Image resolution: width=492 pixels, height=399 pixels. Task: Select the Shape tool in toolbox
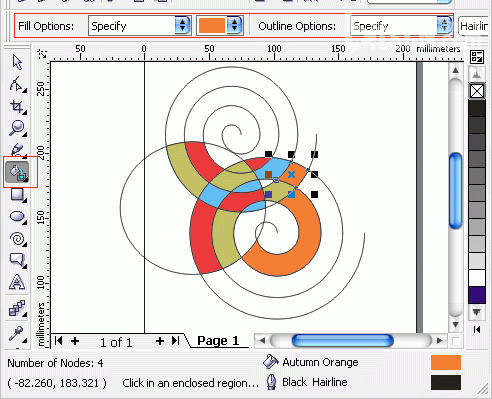point(17,84)
